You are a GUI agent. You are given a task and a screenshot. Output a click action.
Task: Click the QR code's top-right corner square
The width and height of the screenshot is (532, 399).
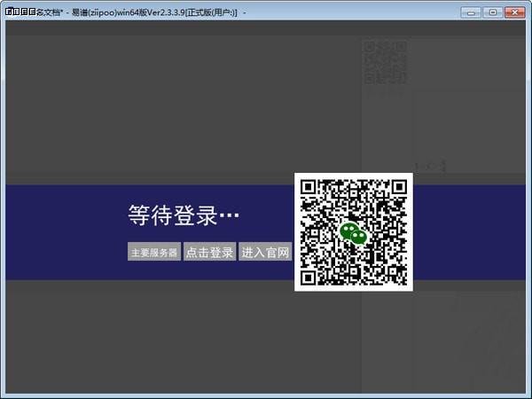pyautogui.click(x=399, y=188)
